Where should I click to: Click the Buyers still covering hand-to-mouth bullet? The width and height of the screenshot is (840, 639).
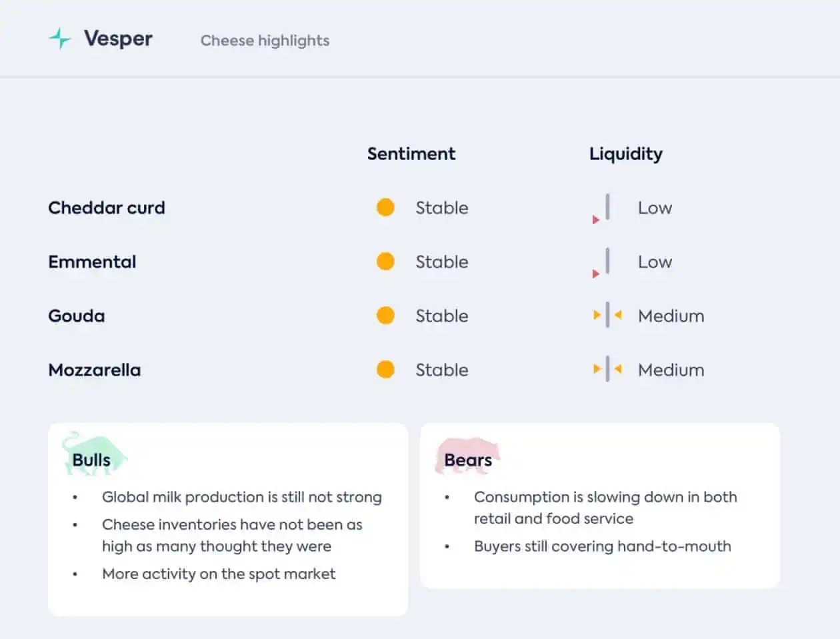click(x=602, y=546)
